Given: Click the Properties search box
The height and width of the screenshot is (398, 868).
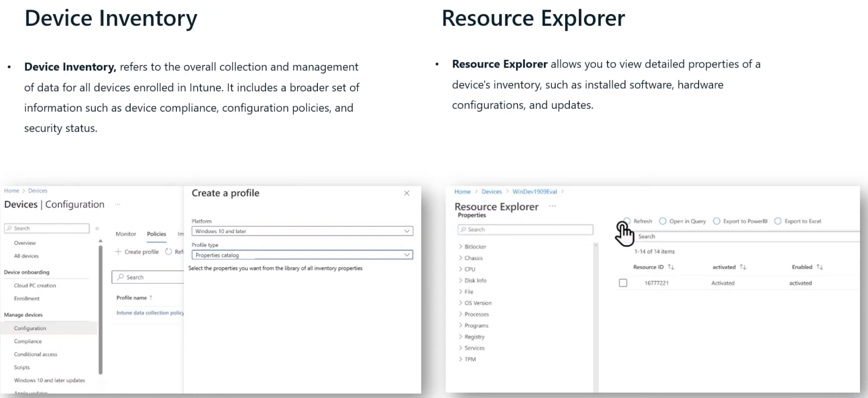Looking at the screenshot, I should [x=525, y=229].
